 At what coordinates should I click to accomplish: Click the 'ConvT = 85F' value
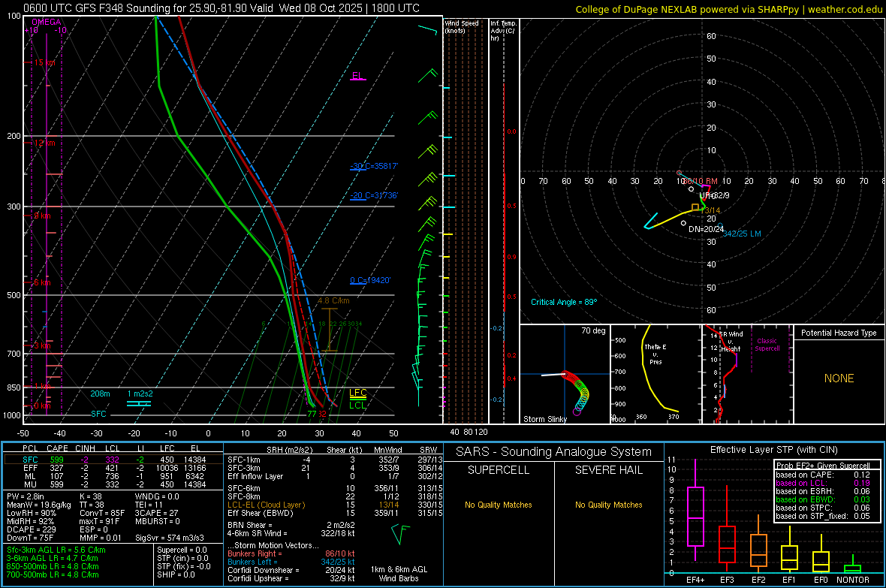pos(101,514)
